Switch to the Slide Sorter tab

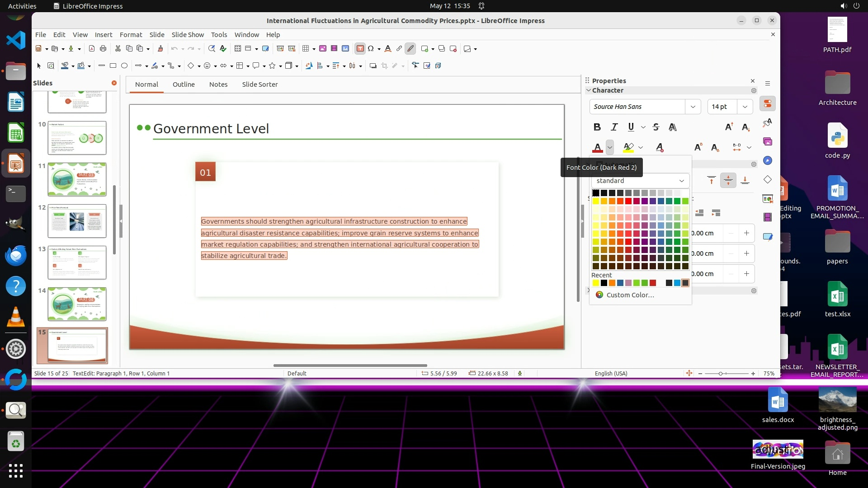pyautogui.click(x=259, y=84)
